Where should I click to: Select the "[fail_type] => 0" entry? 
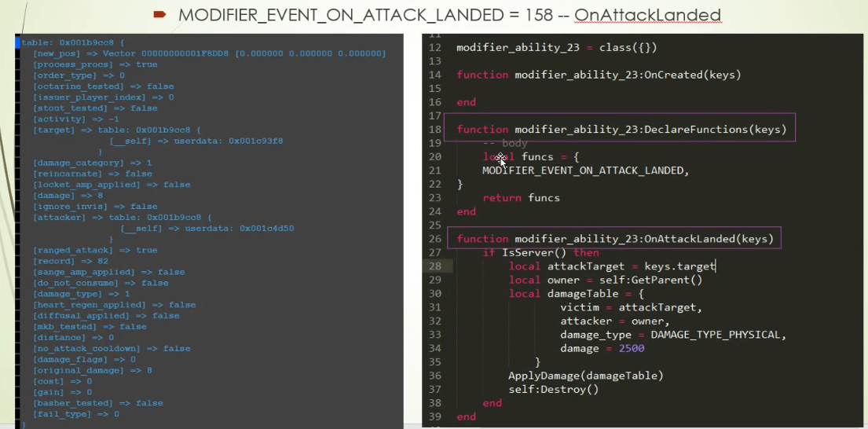76,414
